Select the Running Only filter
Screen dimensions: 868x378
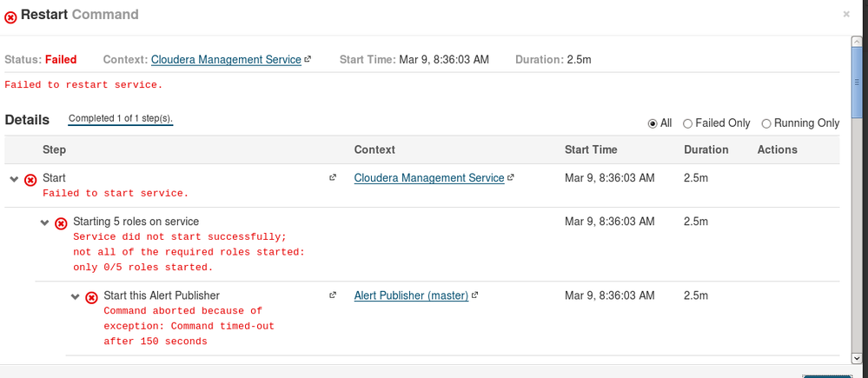click(x=766, y=123)
